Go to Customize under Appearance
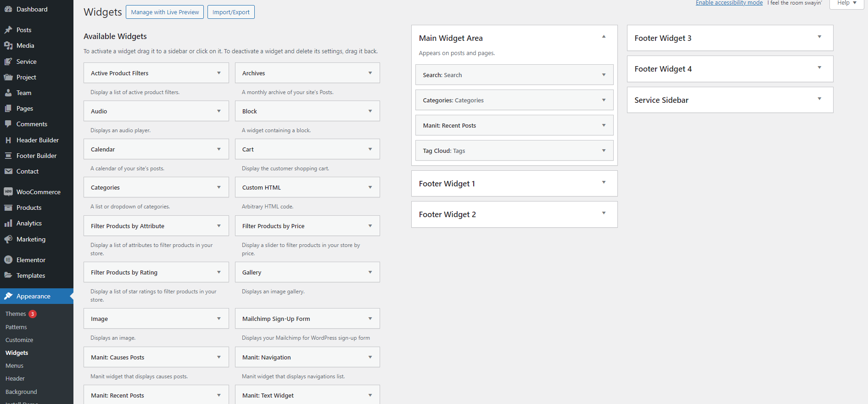This screenshot has width=868, height=404. pos(19,340)
